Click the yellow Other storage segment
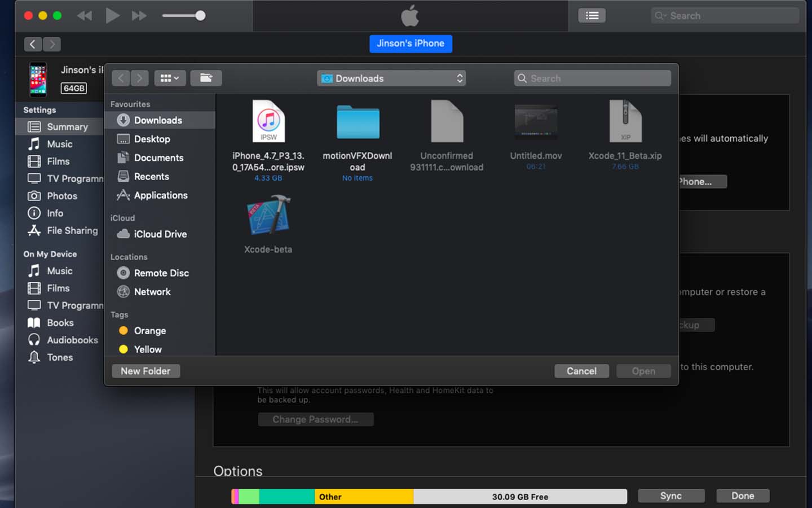 pos(364,497)
